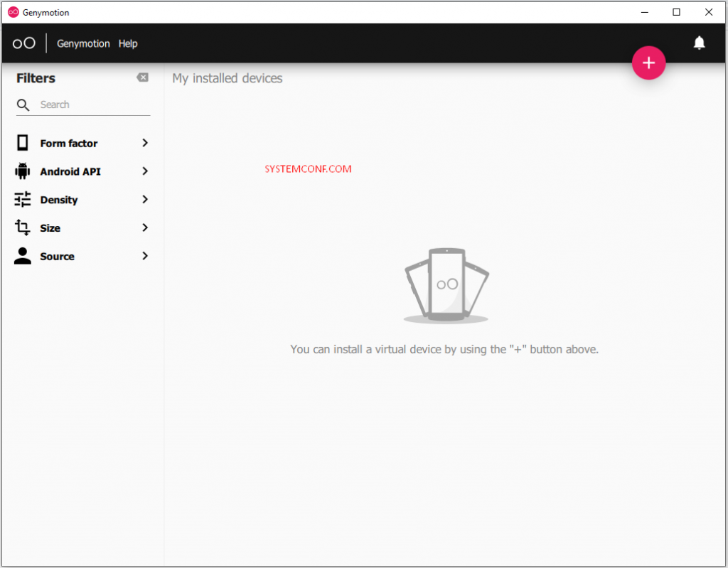Expand the Android API filter
Viewport: 728px width, 568px height.
[144, 171]
